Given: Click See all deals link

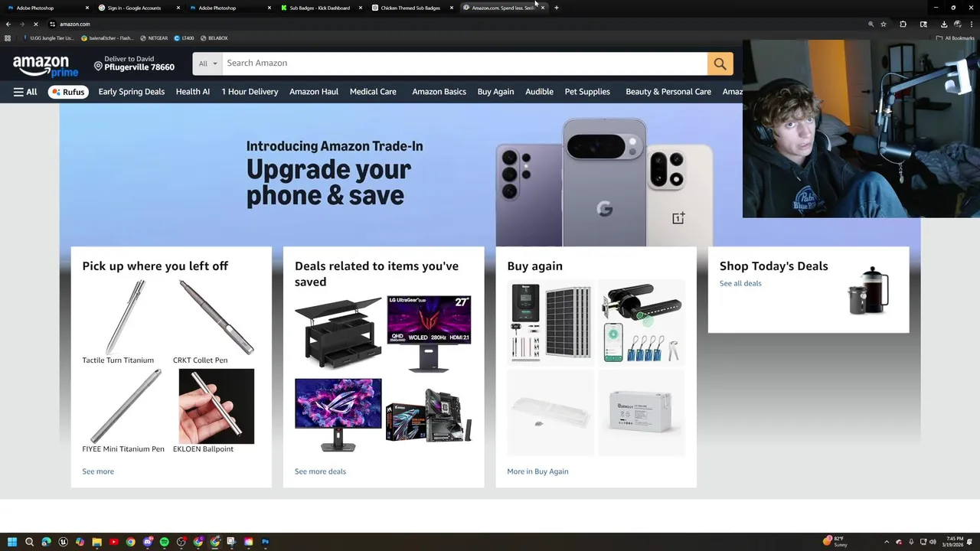Looking at the screenshot, I should (x=740, y=283).
